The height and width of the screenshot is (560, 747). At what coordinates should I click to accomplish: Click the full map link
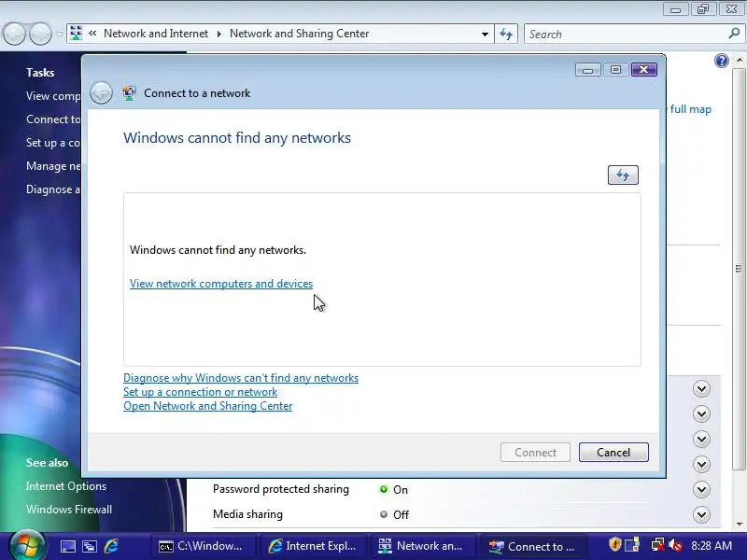pos(690,109)
